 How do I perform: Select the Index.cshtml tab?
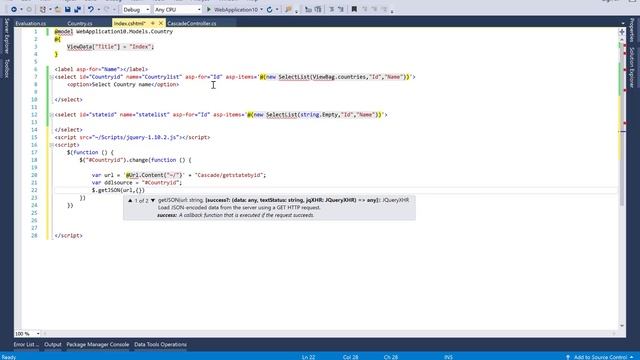pyautogui.click(x=130, y=23)
